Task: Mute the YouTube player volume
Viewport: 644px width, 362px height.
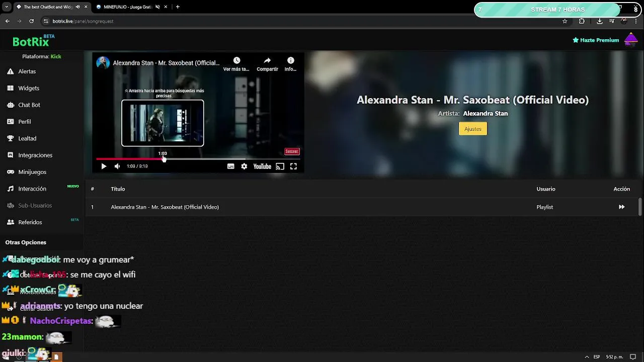Action: tap(117, 166)
